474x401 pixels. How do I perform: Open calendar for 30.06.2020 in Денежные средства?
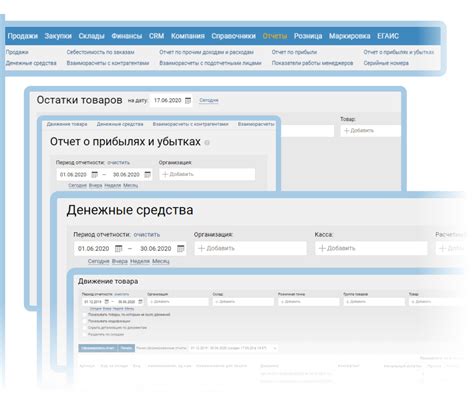(181, 249)
